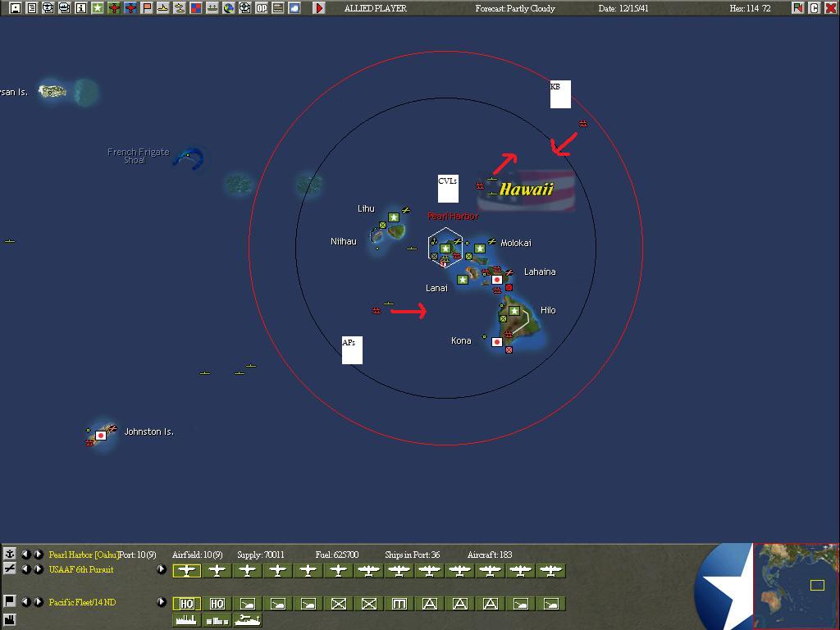Screen dimensions: 840x630
Task: Click the weather cloud toolbar icon
Action: tap(294, 8)
